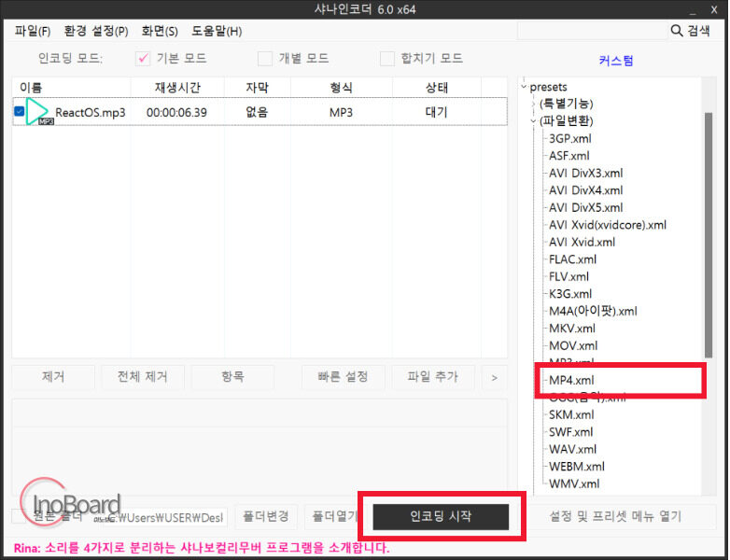
Task: Click the 폴더변경 button
Action: point(266,516)
